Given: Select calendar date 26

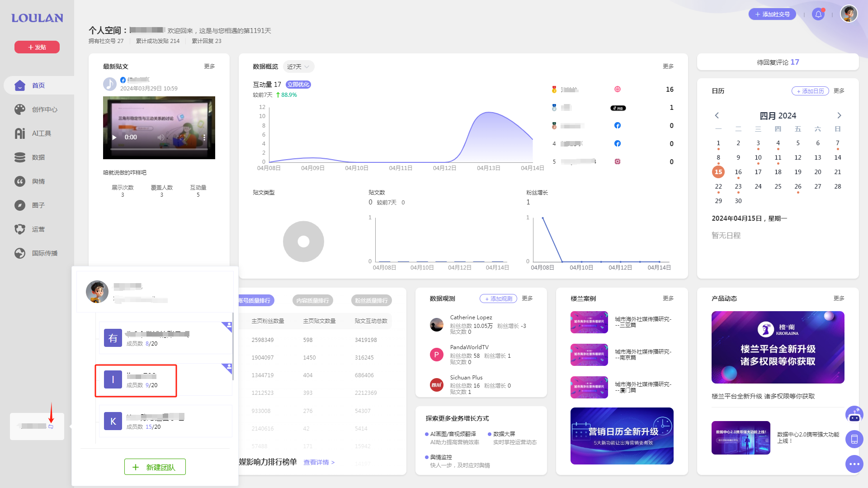Looking at the screenshot, I should point(798,186).
